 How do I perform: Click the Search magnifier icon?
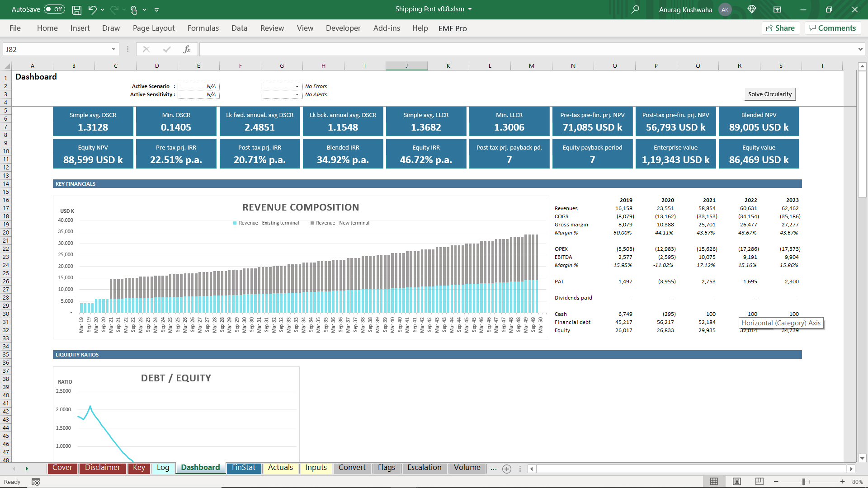[635, 9]
